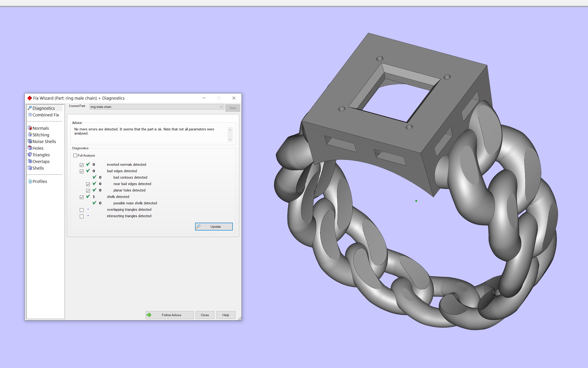Switch to the Combined Fix page
Screen dimensions: 588x368
[45, 115]
